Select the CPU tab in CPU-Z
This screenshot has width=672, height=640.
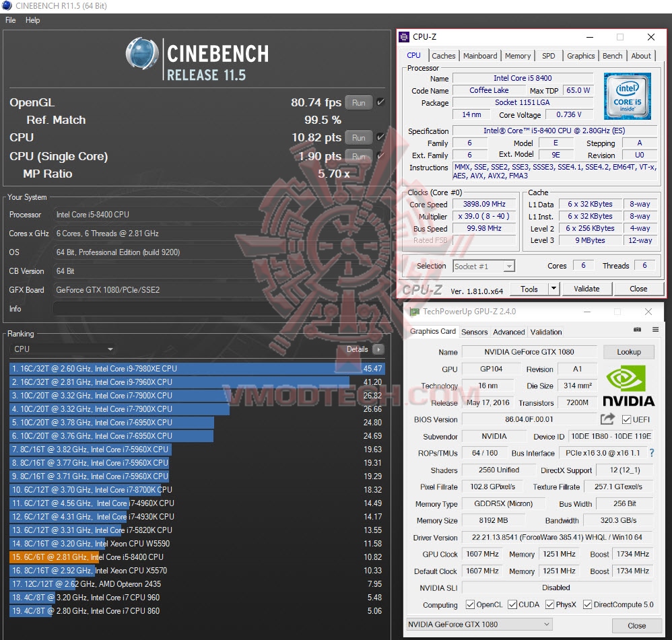click(x=413, y=55)
